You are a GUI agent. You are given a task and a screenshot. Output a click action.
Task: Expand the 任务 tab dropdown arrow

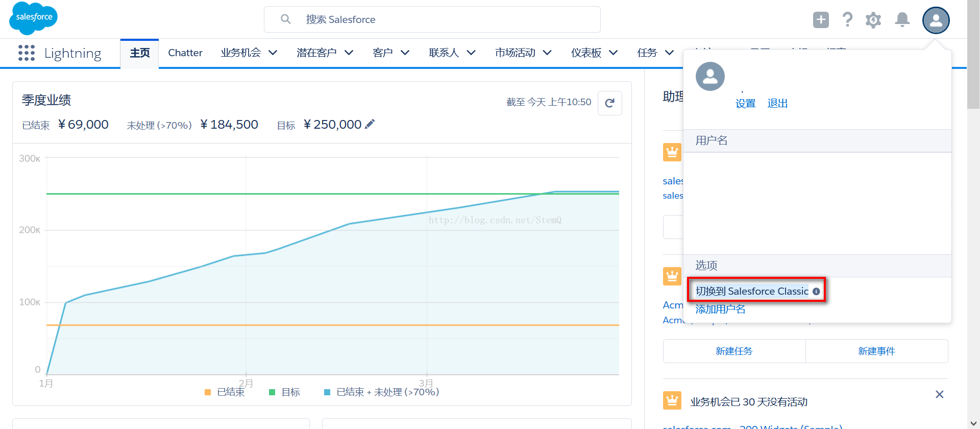[669, 53]
